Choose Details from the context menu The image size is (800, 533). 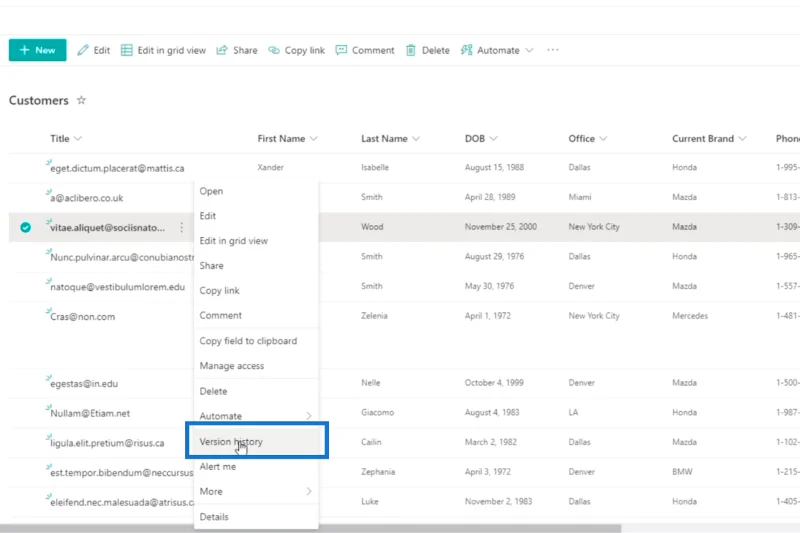(256, 517)
